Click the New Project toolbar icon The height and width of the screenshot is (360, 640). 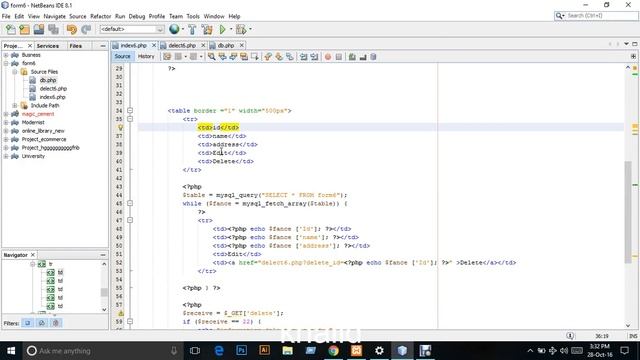point(24,29)
